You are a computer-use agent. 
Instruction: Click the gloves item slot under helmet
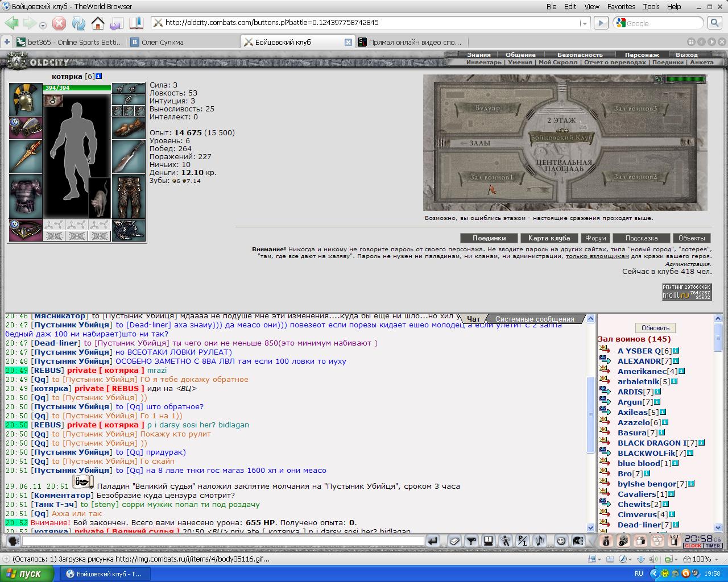(x=26, y=128)
